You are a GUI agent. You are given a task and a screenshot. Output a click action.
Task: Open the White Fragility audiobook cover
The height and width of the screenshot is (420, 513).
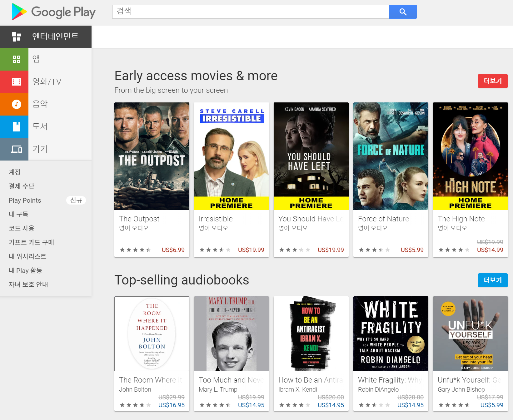[x=391, y=334]
